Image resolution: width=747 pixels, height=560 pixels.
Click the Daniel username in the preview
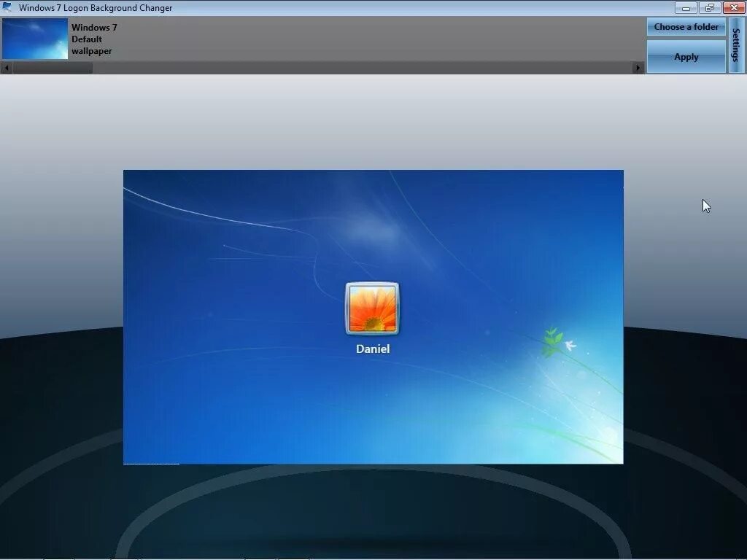click(373, 349)
